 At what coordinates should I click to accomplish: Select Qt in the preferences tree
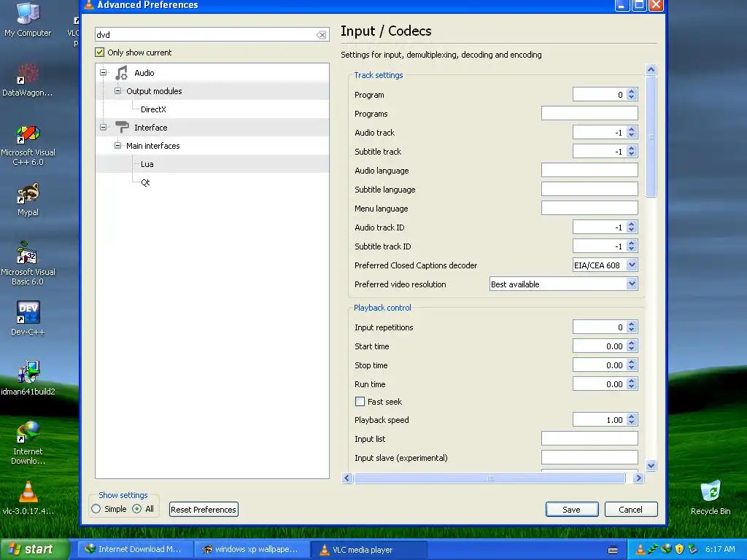[145, 182]
